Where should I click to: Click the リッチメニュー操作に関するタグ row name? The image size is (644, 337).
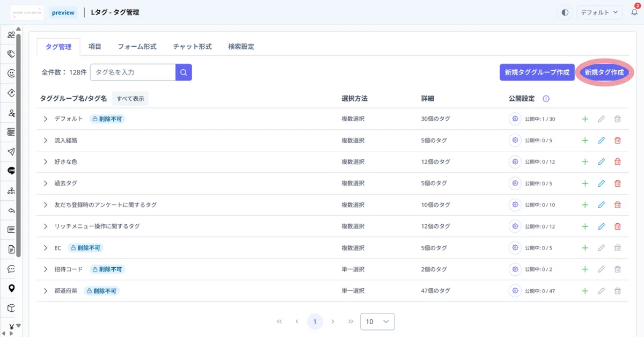pos(97,226)
